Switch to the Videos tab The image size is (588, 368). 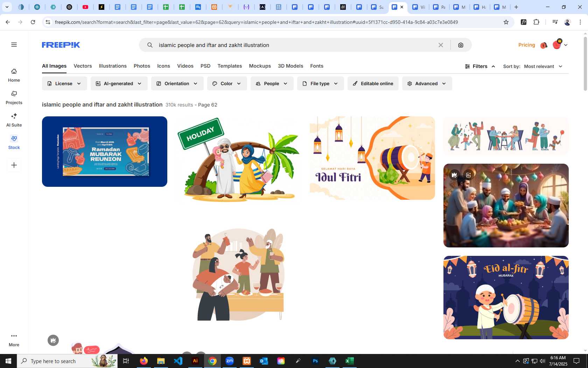(185, 66)
